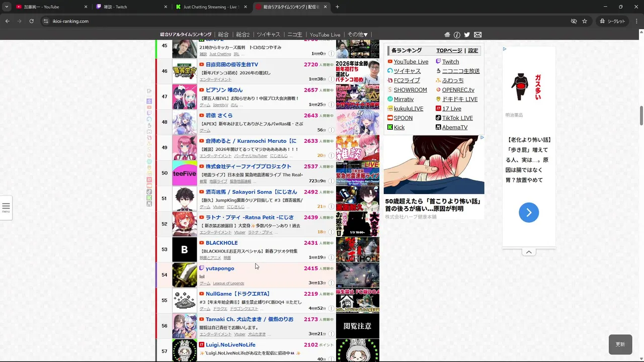Open the hamburger menu button on left edge
The width and height of the screenshot is (644, 362).
point(6,208)
